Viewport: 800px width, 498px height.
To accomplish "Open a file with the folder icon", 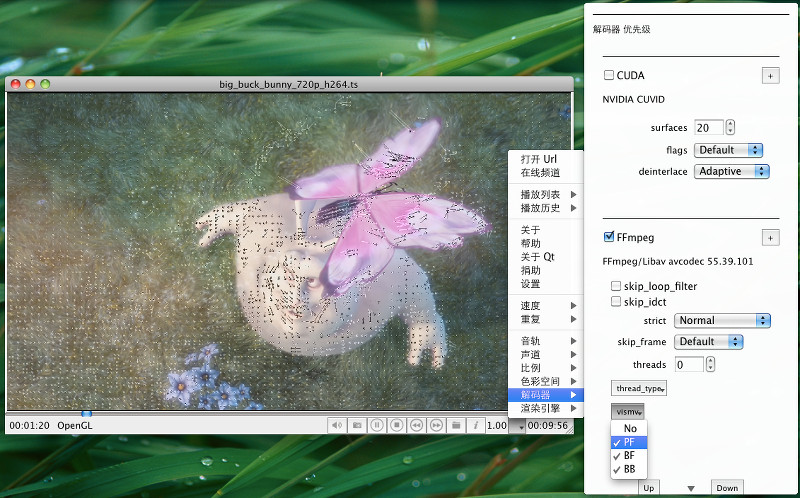I will 456,425.
